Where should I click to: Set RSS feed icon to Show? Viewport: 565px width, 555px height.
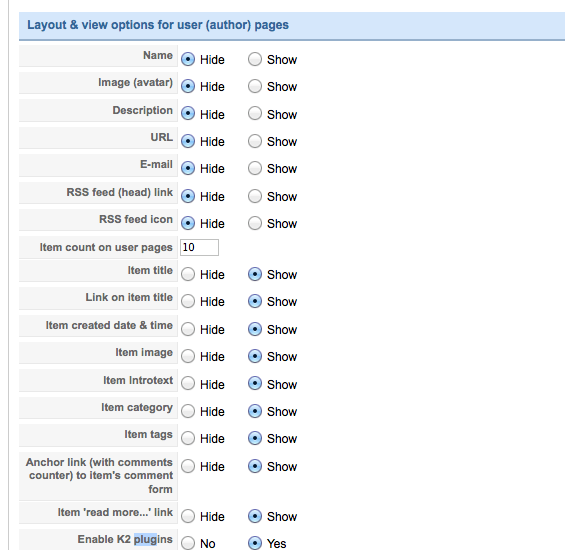tap(255, 223)
